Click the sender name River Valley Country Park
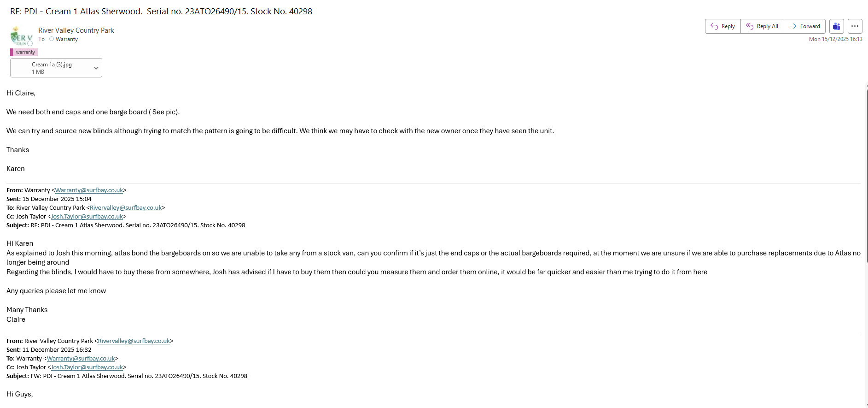Viewport: 868px width, 408px height. tap(76, 30)
